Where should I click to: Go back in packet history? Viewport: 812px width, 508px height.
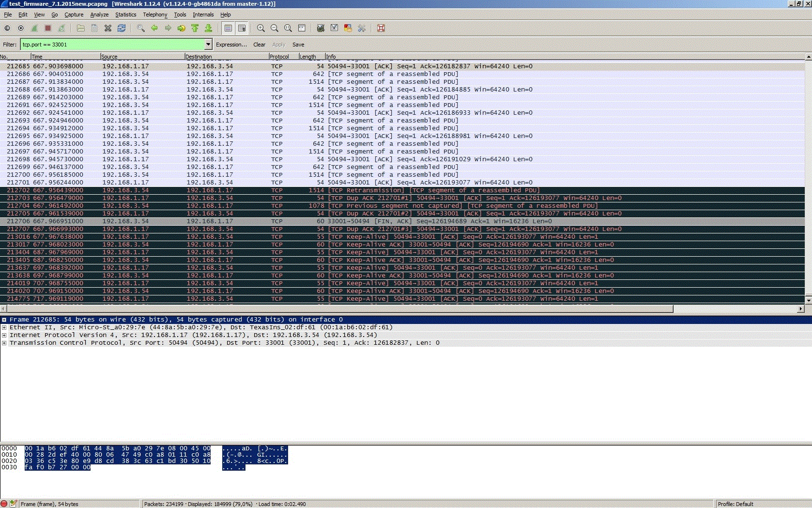click(x=154, y=28)
